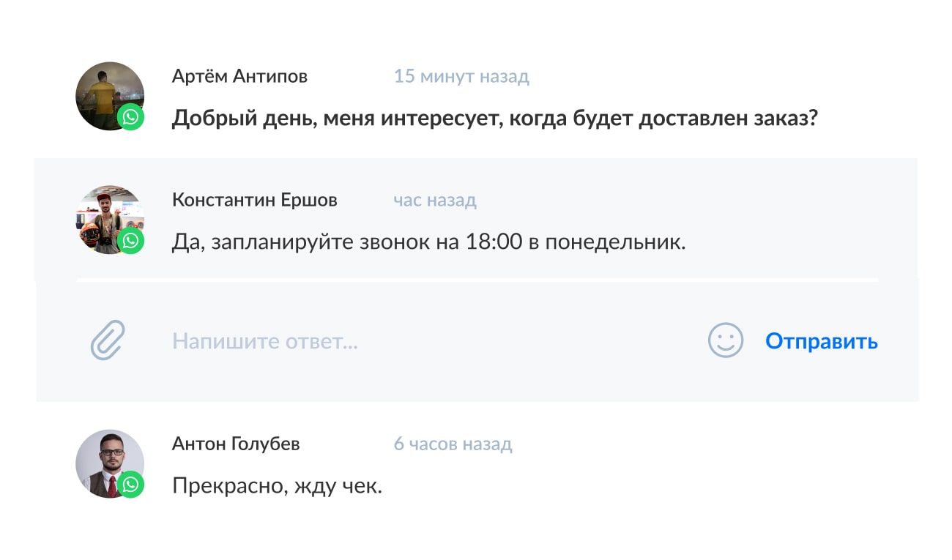This screenshot has height=560, width=952.
Task: Click WhatsApp badge on Артём Антипов's avatar
Action: [131, 118]
